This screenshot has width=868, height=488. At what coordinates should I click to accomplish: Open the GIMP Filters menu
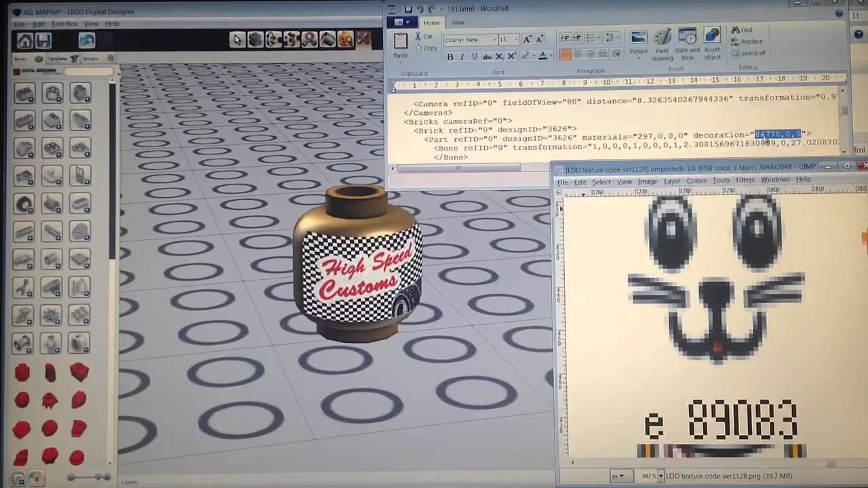tap(745, 180)
